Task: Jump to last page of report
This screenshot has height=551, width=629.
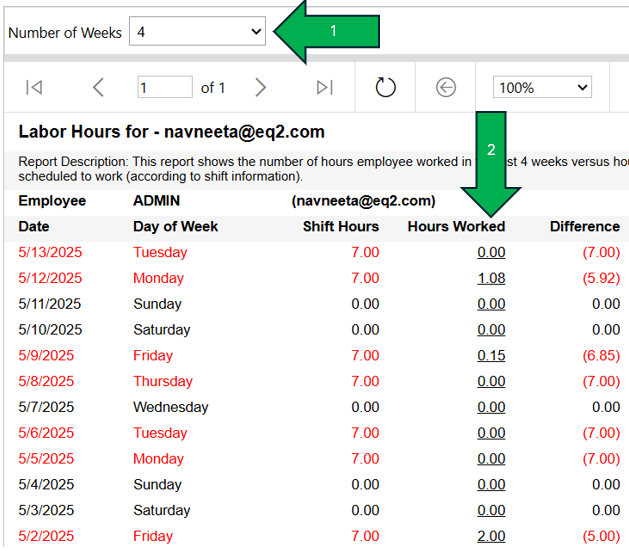Action: [x=324, y=88]
